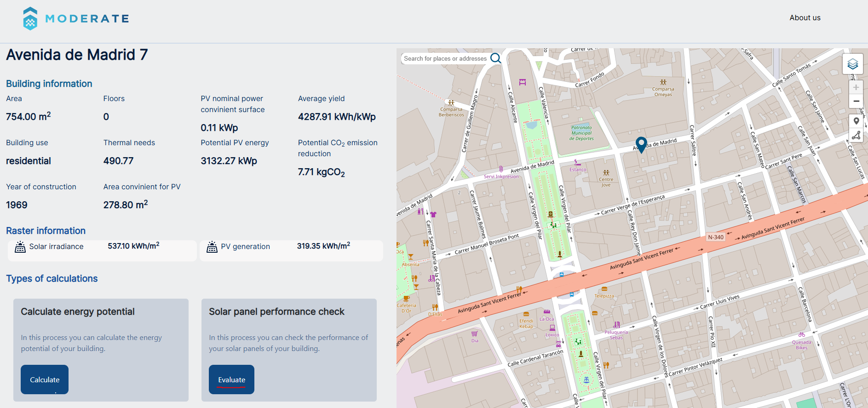868x408 pixels.
Task: Click the Peluqueria Sebas map icon
Action: [x=616, y=325]
